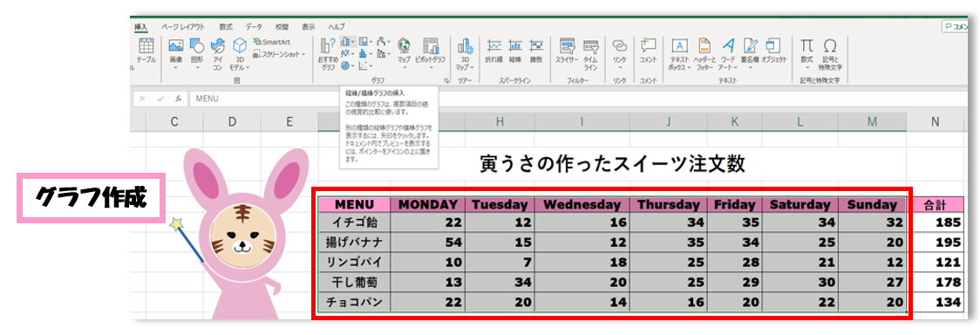Insert an オブジェクト
The width and height of the screenshot is (980, 335).
coord(773,51)
